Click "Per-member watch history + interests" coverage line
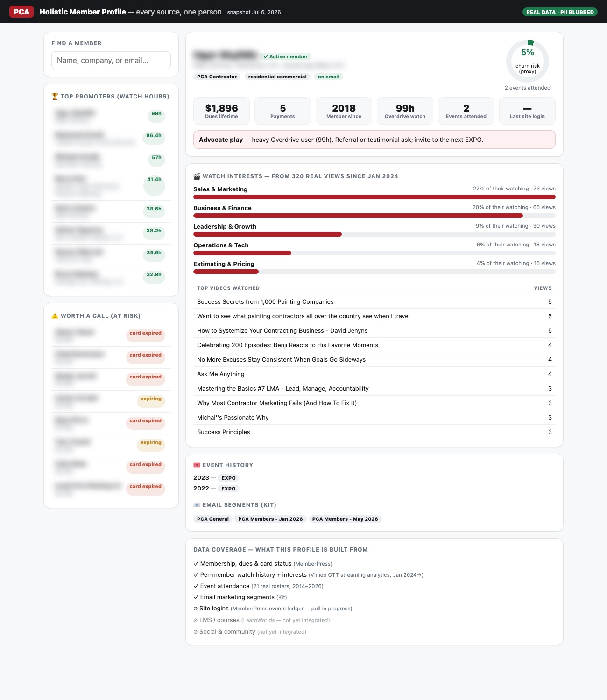The image size is (607, 700). [308, 575]
